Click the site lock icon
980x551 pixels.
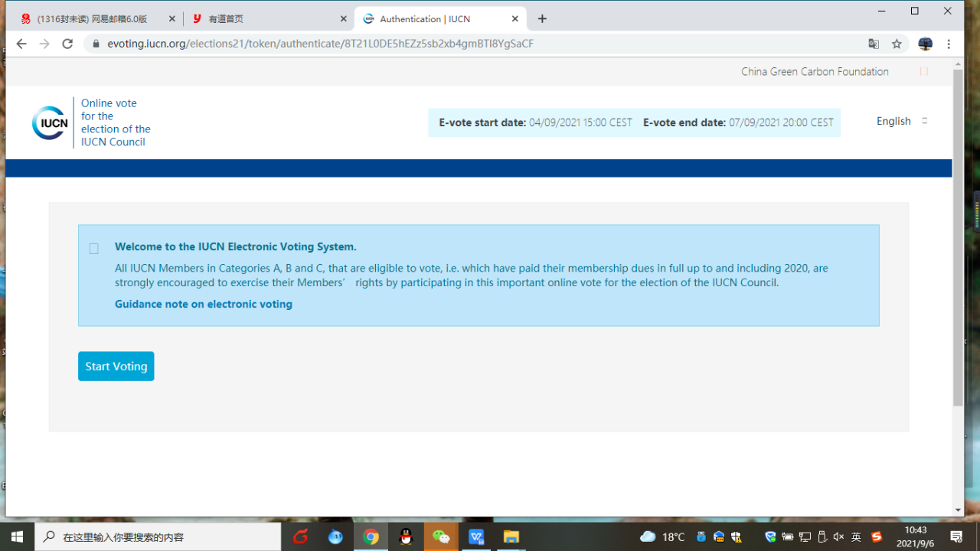[x=96, y=44]
